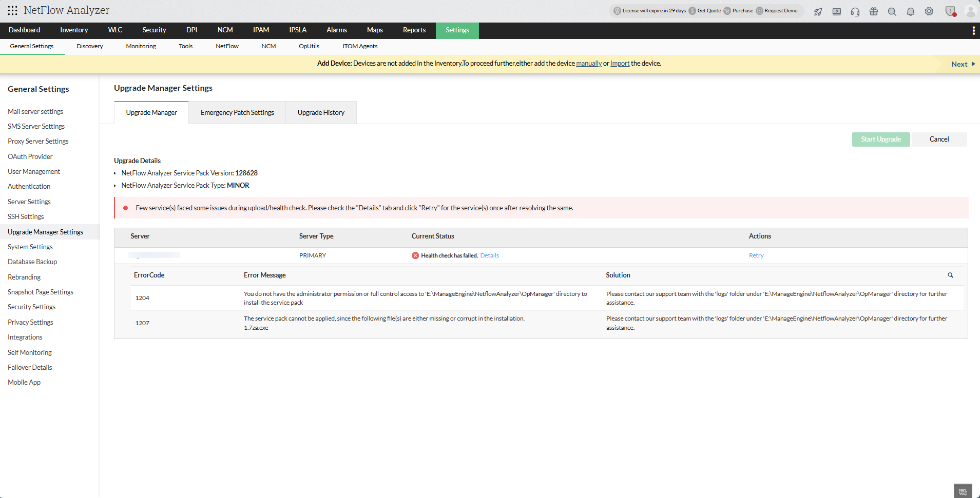The height and width of the screenshot is (498, 980).
Task: Select the Upgrade Manager tab
Action: click(151, 113)
